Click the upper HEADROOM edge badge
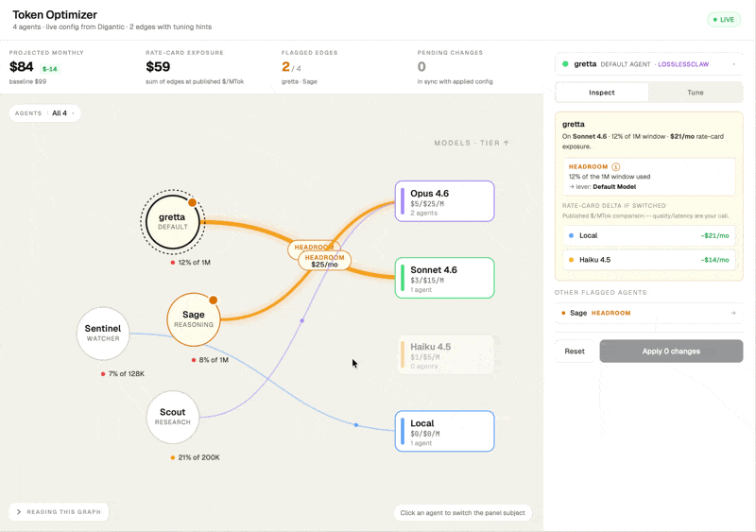This screenshot has height=532, width=756. [x=314, y=247]
